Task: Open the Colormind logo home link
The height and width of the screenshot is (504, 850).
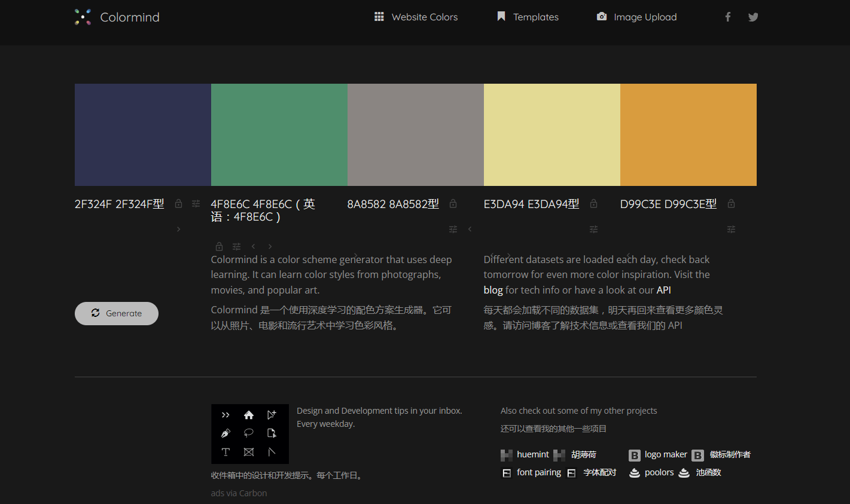Action: tap(117, 17)
